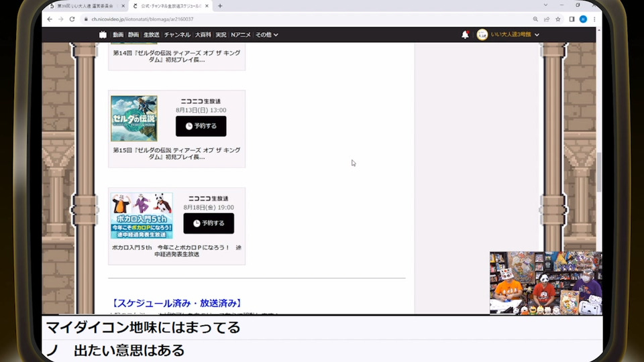Select the 公式・チャンネル生放送スケジュール tab
The image size is (644, 362).
click(x=171, y=6)
